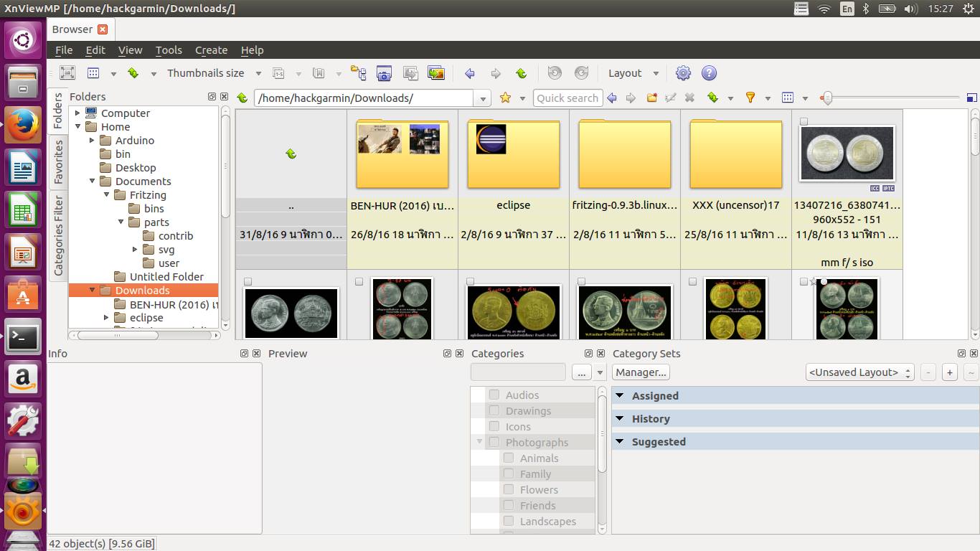Click the batch convert icon
This screenshot has width=980, height=551.
[x=410, y=73]
